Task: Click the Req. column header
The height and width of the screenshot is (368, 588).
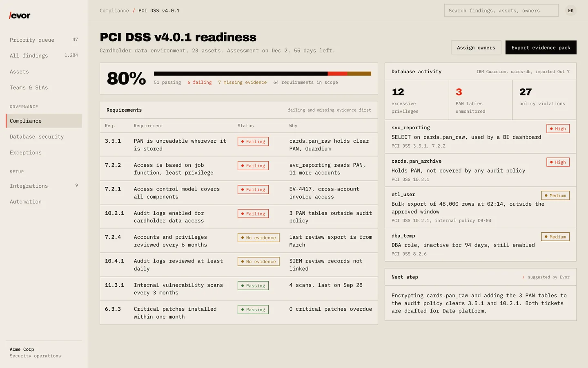Action: 110,126
